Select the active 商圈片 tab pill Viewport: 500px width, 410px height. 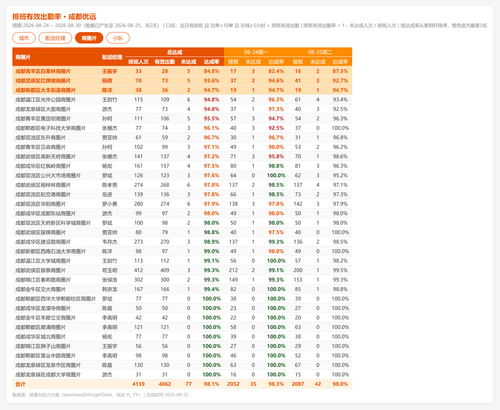(89, 38)
